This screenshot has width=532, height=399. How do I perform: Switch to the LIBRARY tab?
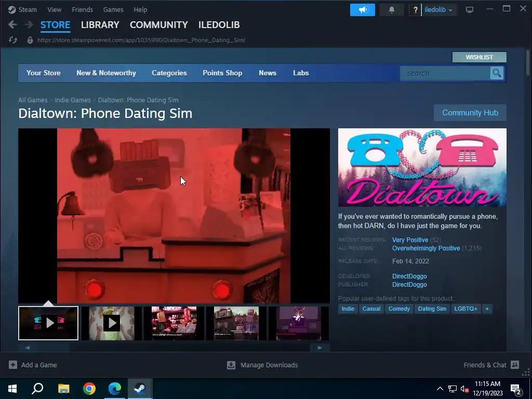[100, 25]
